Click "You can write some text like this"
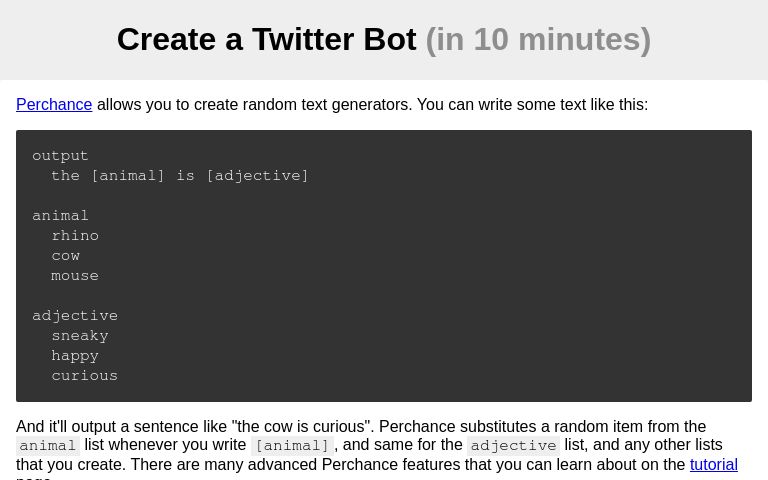The height and width of the screenshot is (480, 768). tap(532, 105)
